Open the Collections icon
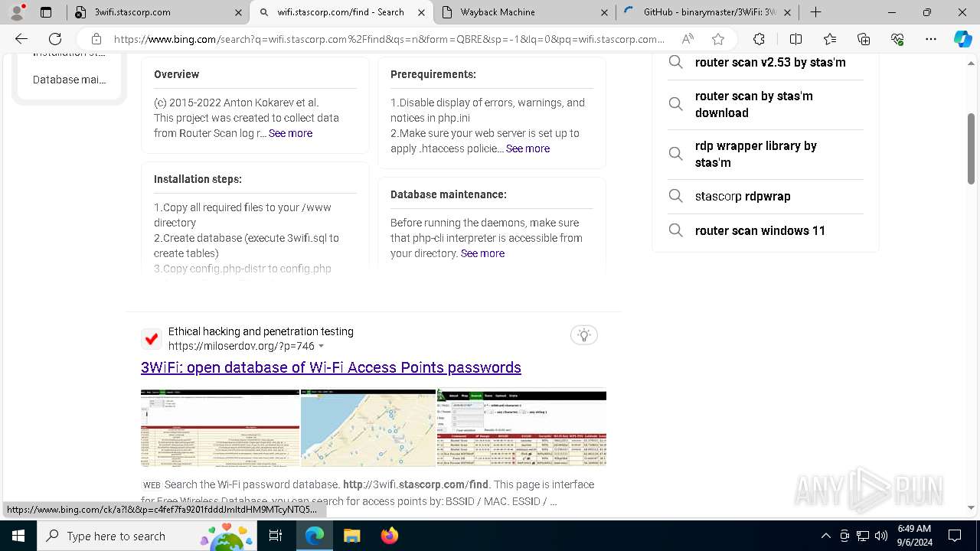The height and width of the screenshot is (551, 980). click(x=864, y=39)
